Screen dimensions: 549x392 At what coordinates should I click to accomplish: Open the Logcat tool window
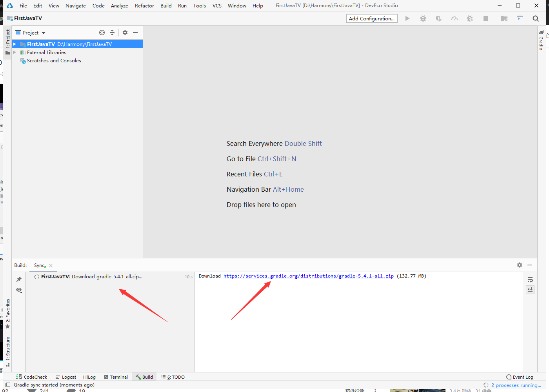(65, 377)
